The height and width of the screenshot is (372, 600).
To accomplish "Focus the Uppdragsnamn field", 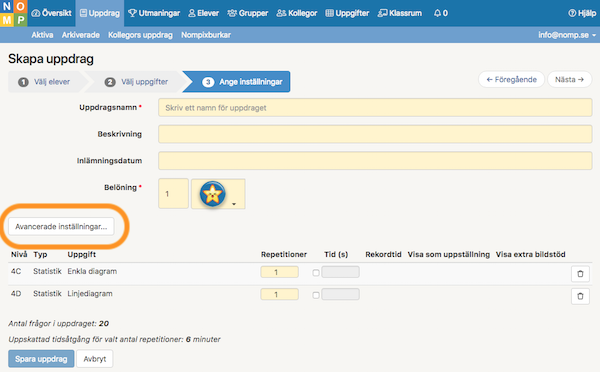I will click(x=375, y=108).
